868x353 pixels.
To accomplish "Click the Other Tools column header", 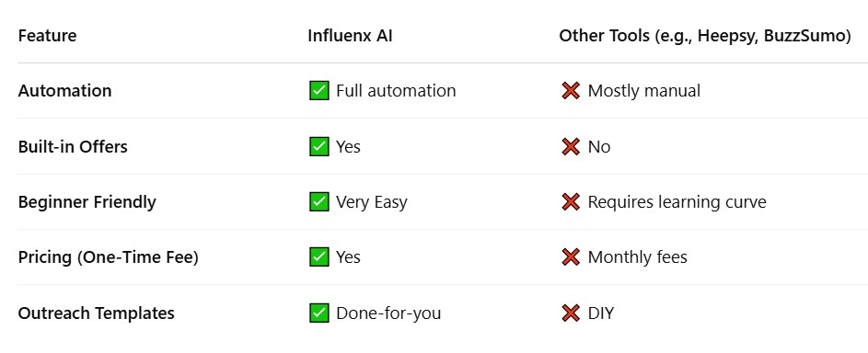I will (x=705, y=36).
